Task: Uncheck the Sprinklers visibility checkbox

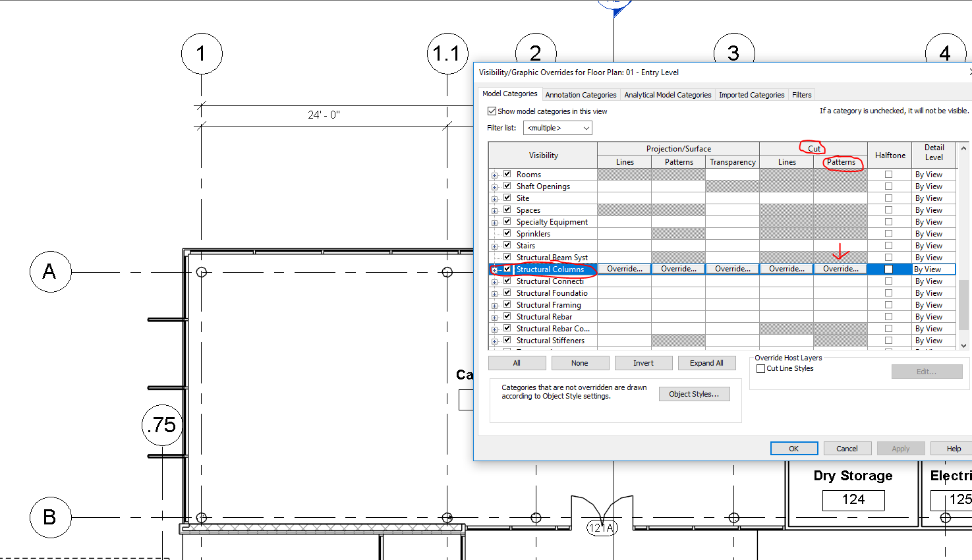Action: click(506, 233)
